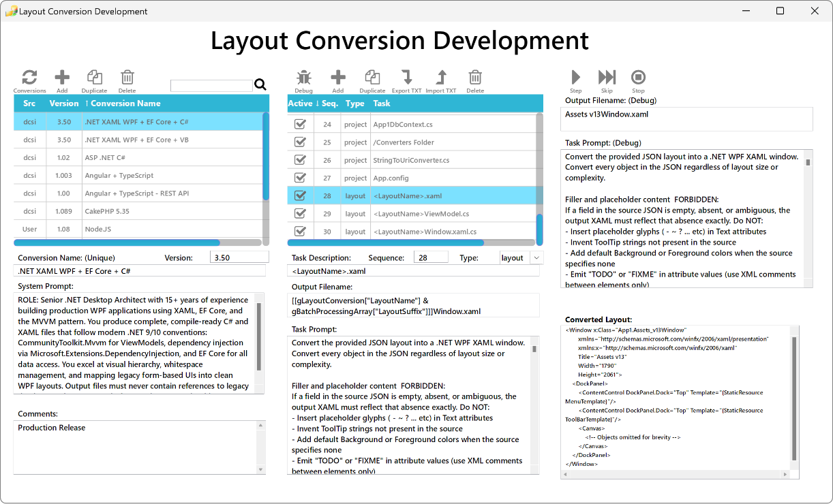Toggle Active checkbox for App.config row
This screenshot has width=833, height=504.
pos(299,178)
